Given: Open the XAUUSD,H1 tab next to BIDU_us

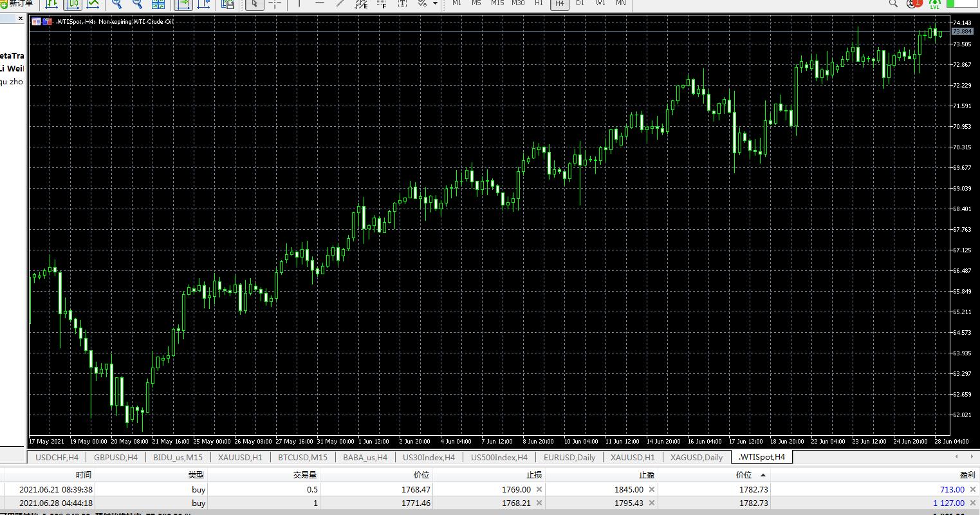Looking at the screenshot, I should click(x=241, y=457).
